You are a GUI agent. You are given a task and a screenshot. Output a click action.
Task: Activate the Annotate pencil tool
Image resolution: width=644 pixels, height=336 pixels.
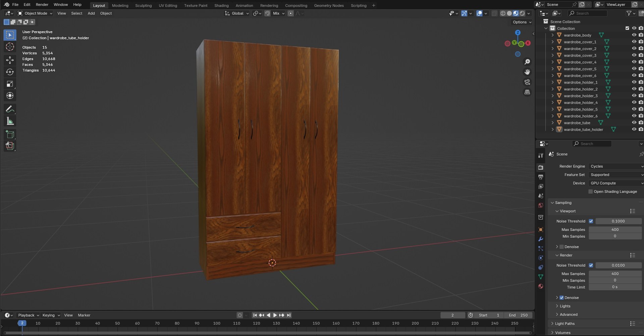pos(10,109)
